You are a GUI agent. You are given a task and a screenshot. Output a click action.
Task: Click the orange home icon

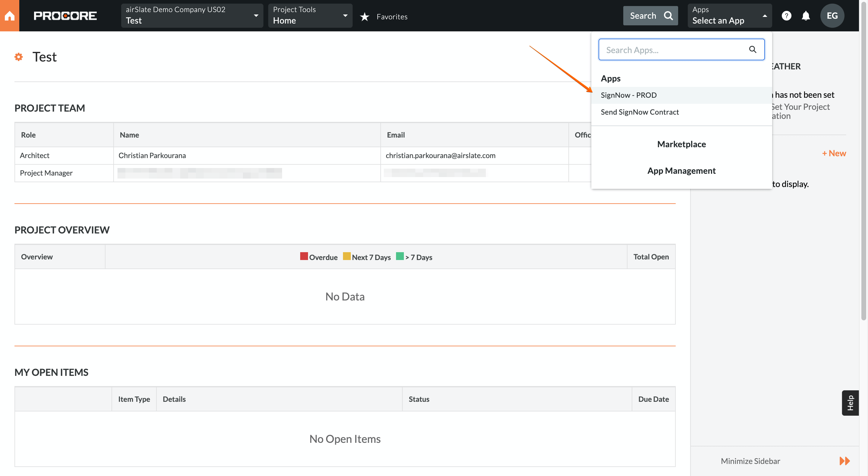point(9,15)
